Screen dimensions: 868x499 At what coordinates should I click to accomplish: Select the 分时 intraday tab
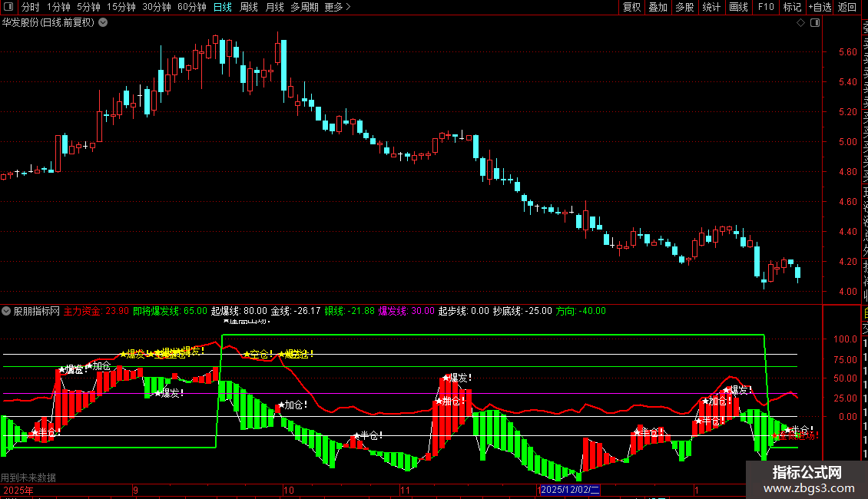31,7
